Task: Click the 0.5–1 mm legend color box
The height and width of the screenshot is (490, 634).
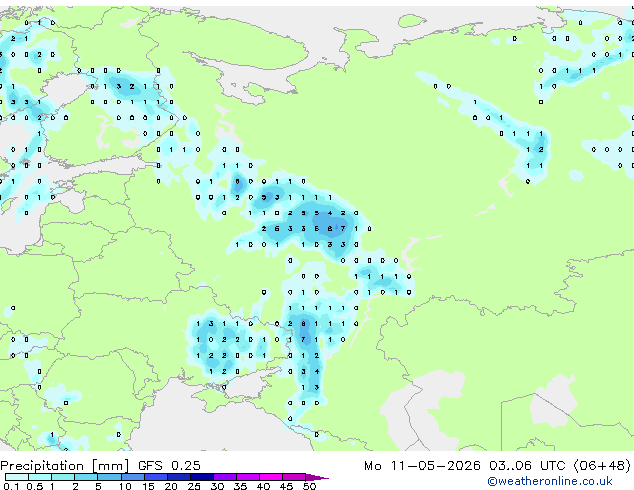Action: pos(40,477)
